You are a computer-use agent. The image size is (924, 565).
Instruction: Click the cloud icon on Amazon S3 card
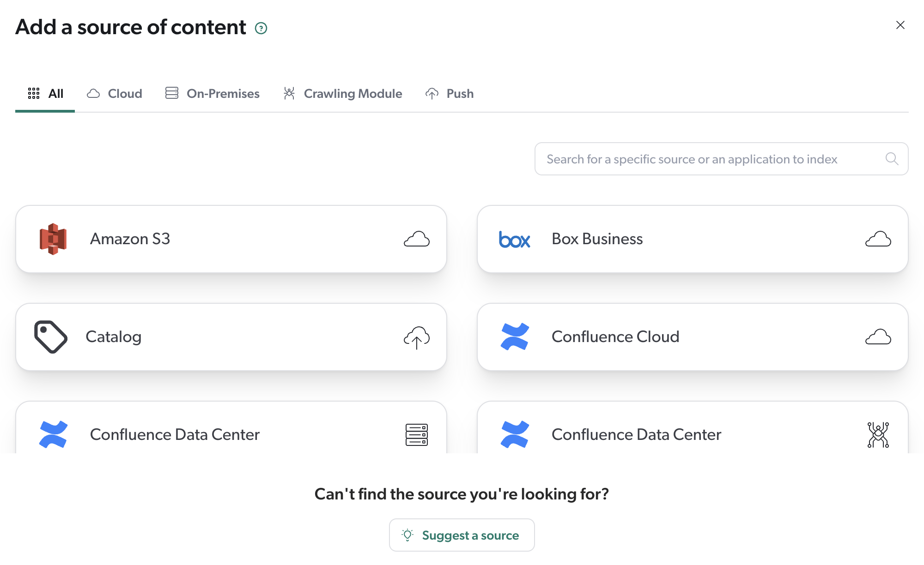tap(416, 239)
